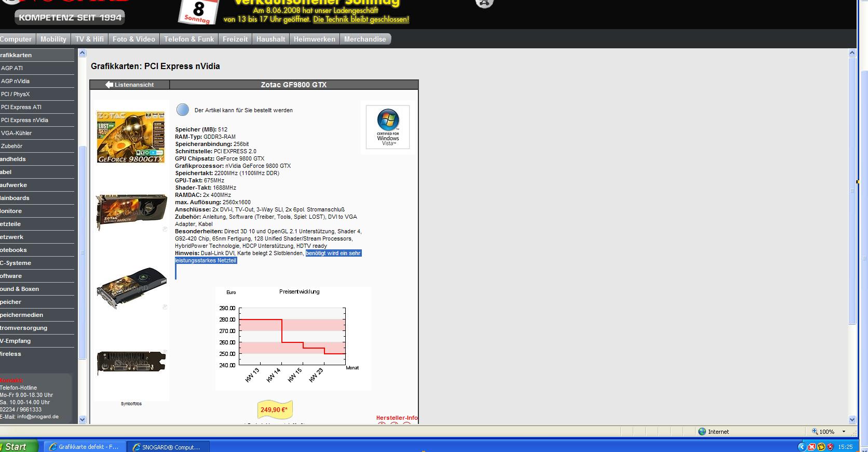Open the Start menu

tap(19, 446)
